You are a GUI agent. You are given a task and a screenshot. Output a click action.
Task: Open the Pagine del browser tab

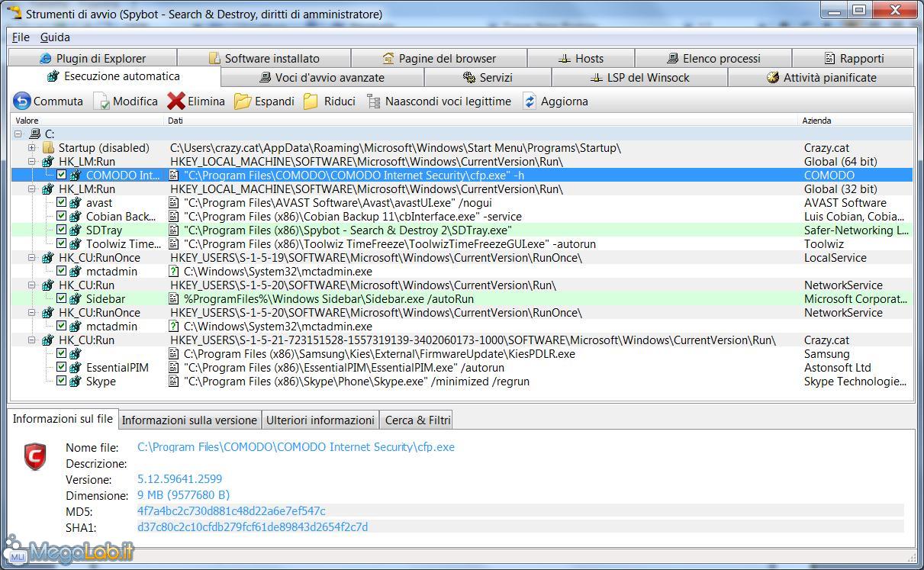439,58
